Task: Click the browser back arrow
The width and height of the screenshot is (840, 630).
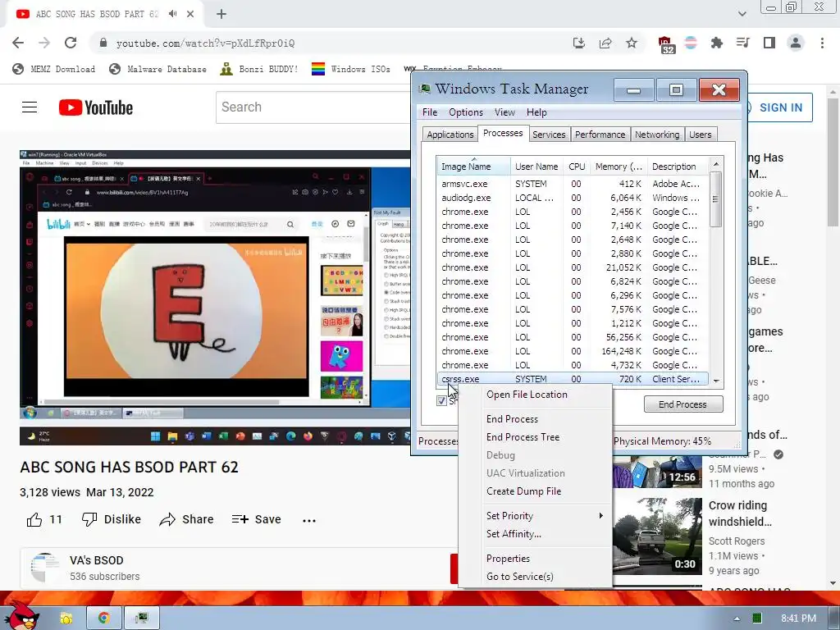Action: click(18, 43)
